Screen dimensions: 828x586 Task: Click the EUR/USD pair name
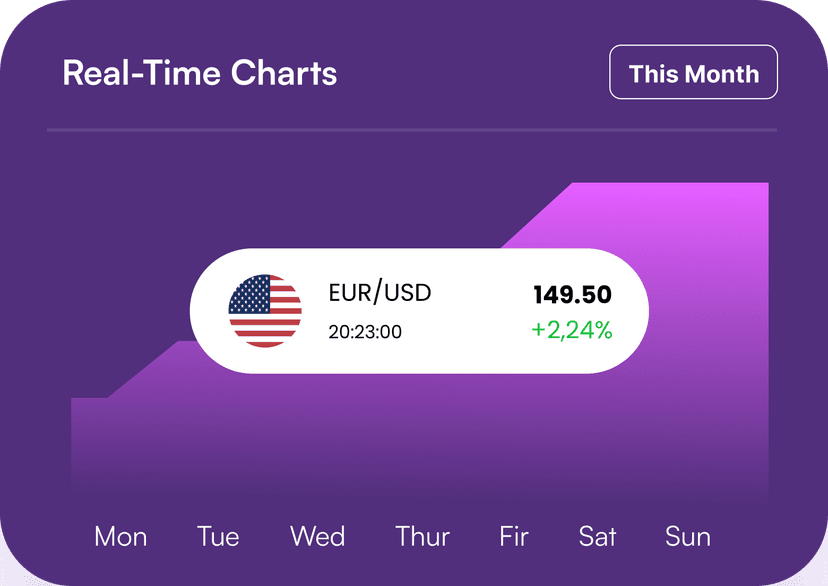click(x=380, y=292)
